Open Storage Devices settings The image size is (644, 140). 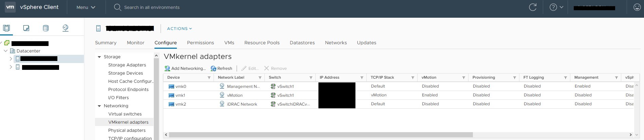(x=126, y=73)
